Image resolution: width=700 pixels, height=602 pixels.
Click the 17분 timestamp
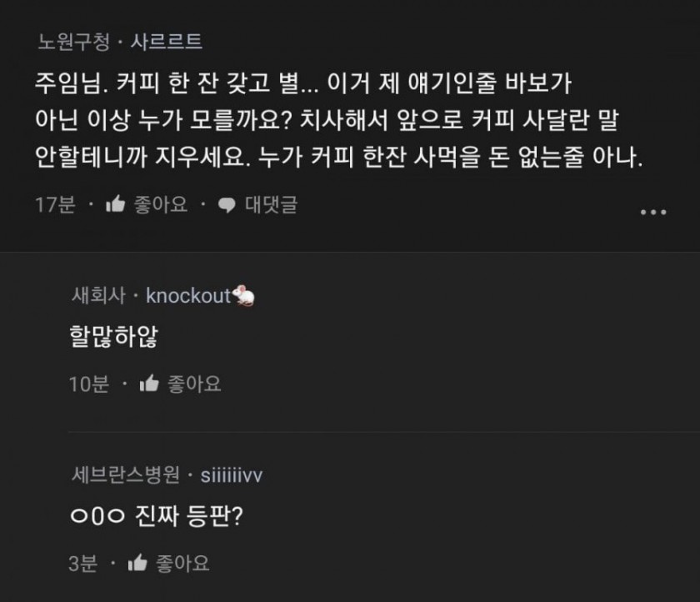(55, 204)
